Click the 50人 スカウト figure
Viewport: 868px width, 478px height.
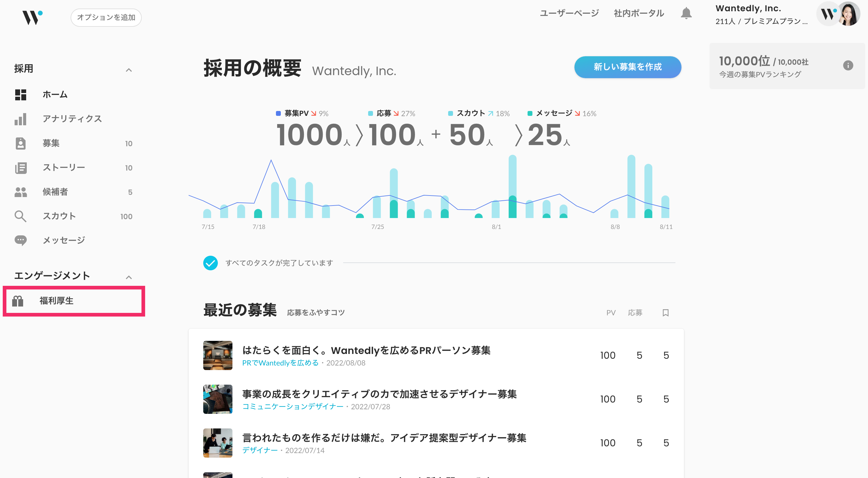(471, 135)
